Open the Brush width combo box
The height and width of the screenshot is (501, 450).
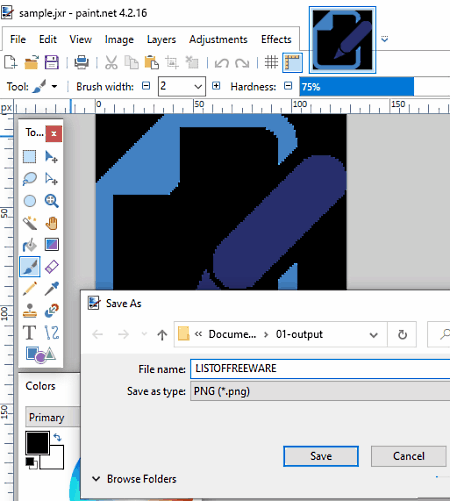click(x=182, y=86)
